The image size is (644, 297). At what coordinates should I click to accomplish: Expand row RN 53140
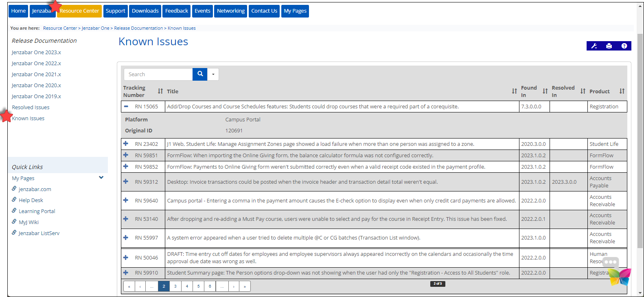[x=126, y=219]
